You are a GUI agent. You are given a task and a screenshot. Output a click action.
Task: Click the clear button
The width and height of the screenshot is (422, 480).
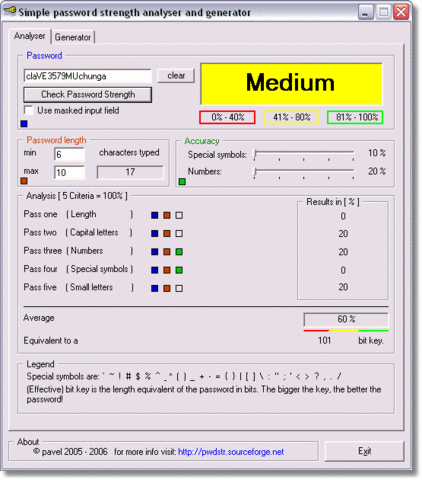[176, 76]
